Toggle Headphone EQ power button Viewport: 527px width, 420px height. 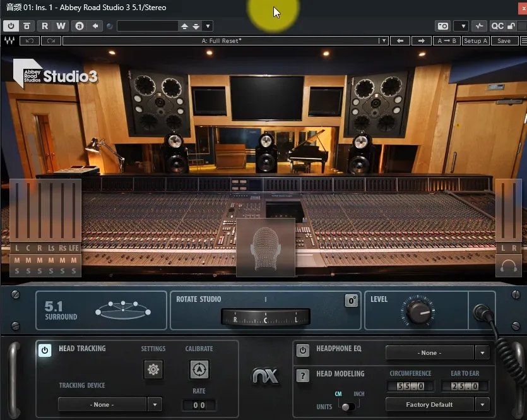303,350
